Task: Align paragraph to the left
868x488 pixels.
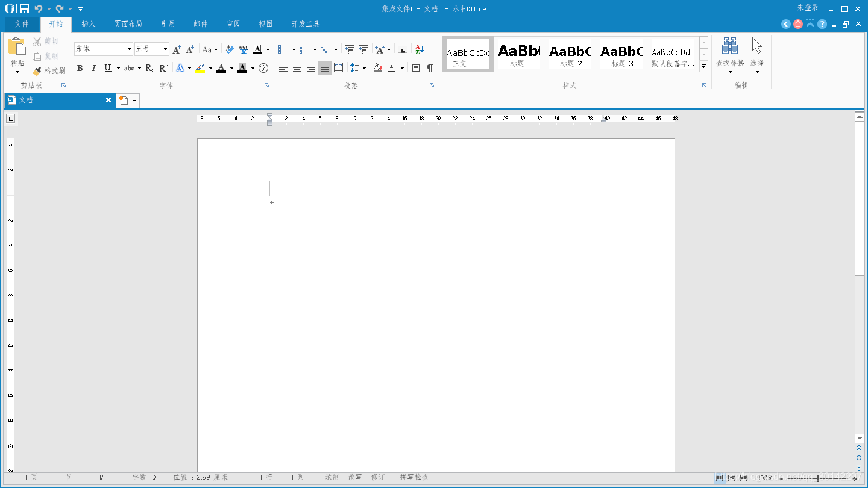Action: (x=283, y=68)
